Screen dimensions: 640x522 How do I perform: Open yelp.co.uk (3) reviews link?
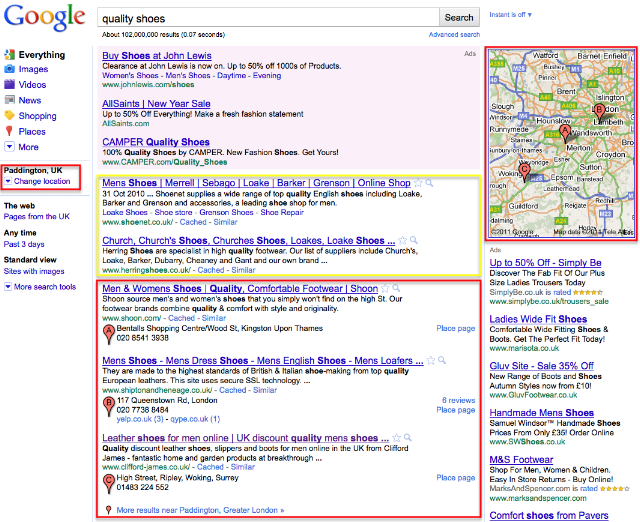(x=140, y=419)
